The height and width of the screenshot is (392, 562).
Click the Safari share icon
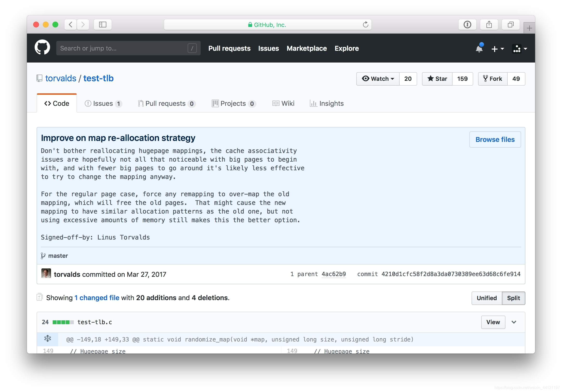point(489,25)
